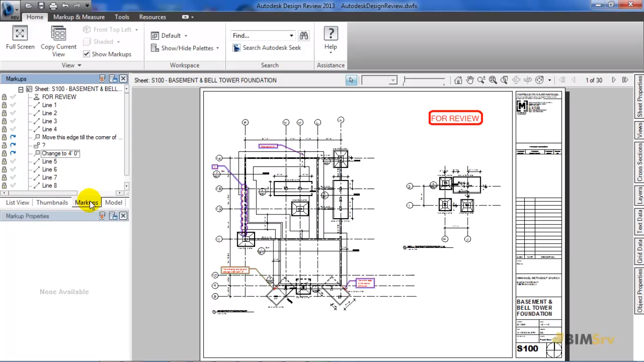Close the Markup Properties palette
This screenshot has width=644, height=362.
point(123,215)
